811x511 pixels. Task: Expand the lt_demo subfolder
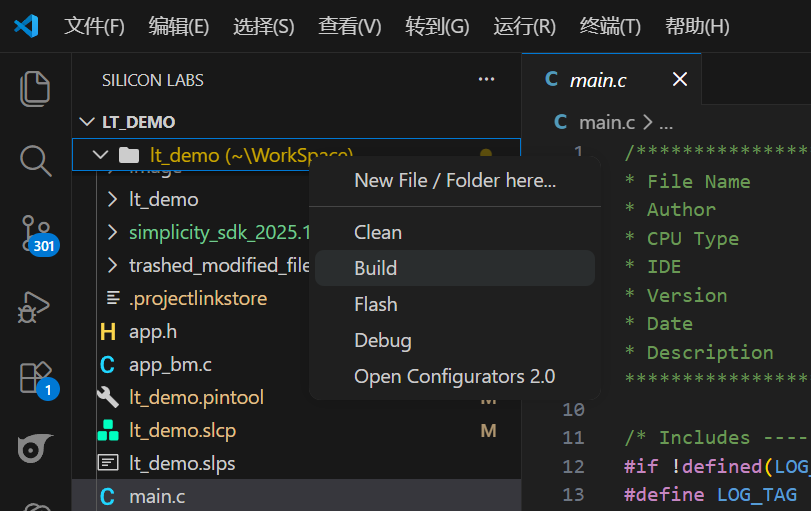(113, 200)
